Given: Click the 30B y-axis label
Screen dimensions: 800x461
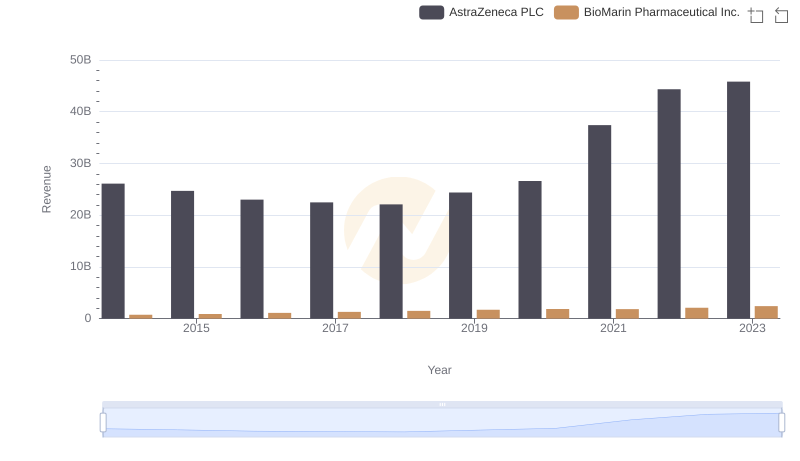Looking at the screenshot, I should tap(81, 163).
